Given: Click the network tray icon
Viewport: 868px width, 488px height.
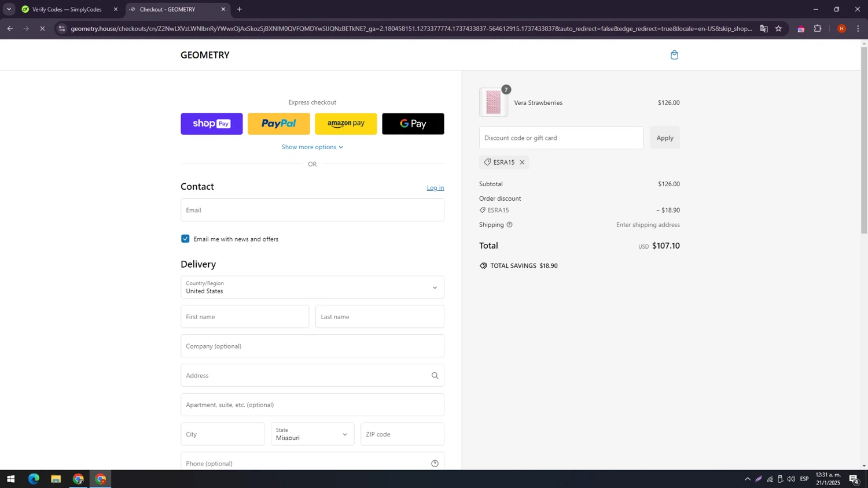Looking at the screenshot, I should pos(770,479).
